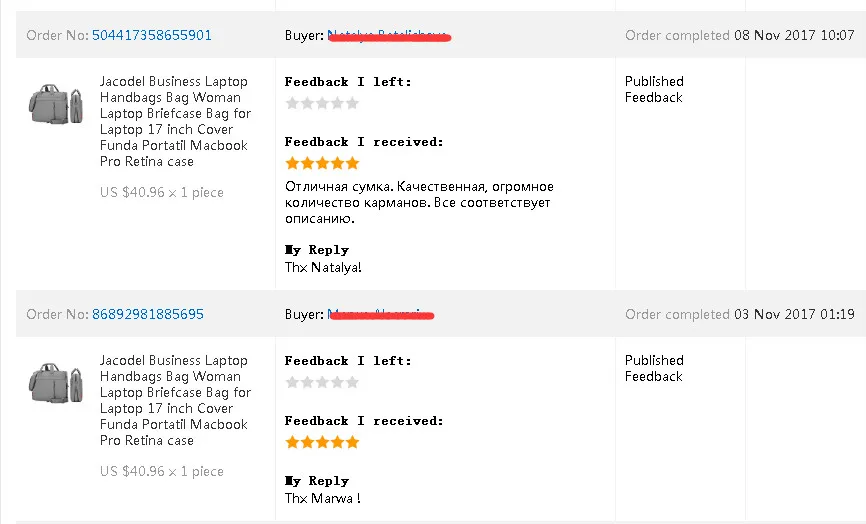Image resolution: width=866 pixels, height=524 pixels.
Task: Click gold received stars above the Russian review
Action: pyautogui.click(x=322, y=163)
